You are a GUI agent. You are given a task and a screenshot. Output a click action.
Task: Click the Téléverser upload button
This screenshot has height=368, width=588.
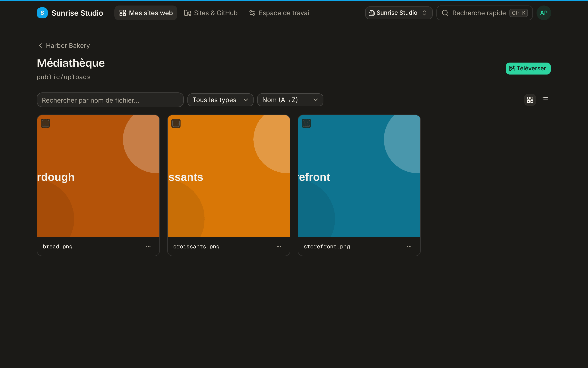pos(528,68)
